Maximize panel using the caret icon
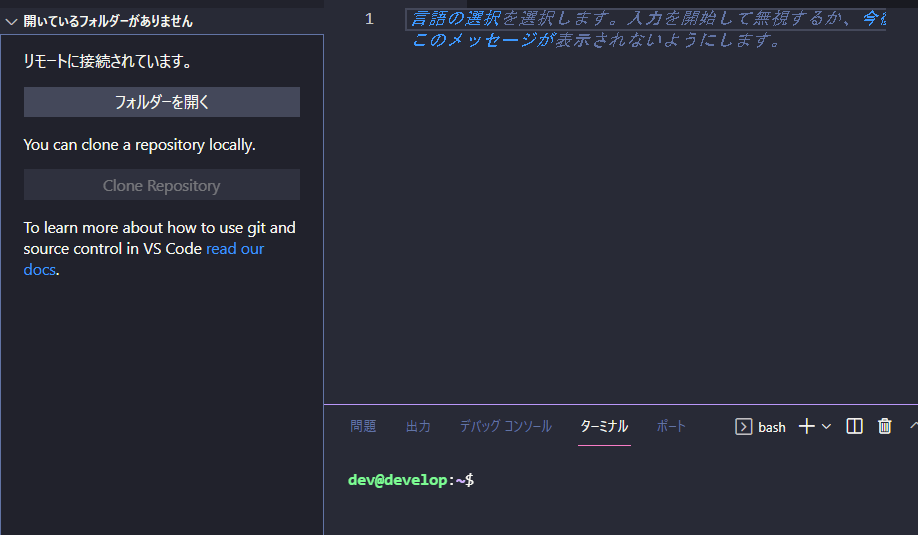 pyautogui.click(x=913, y=427)
